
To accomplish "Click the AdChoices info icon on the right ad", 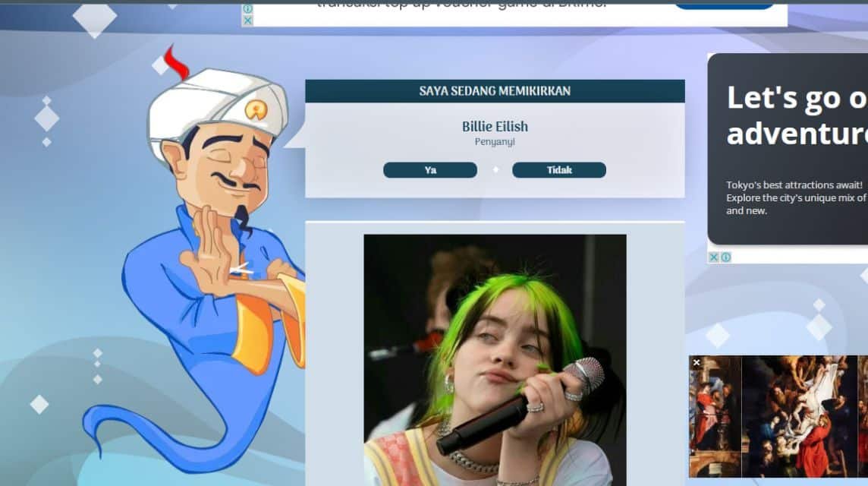I will (725, 257).
